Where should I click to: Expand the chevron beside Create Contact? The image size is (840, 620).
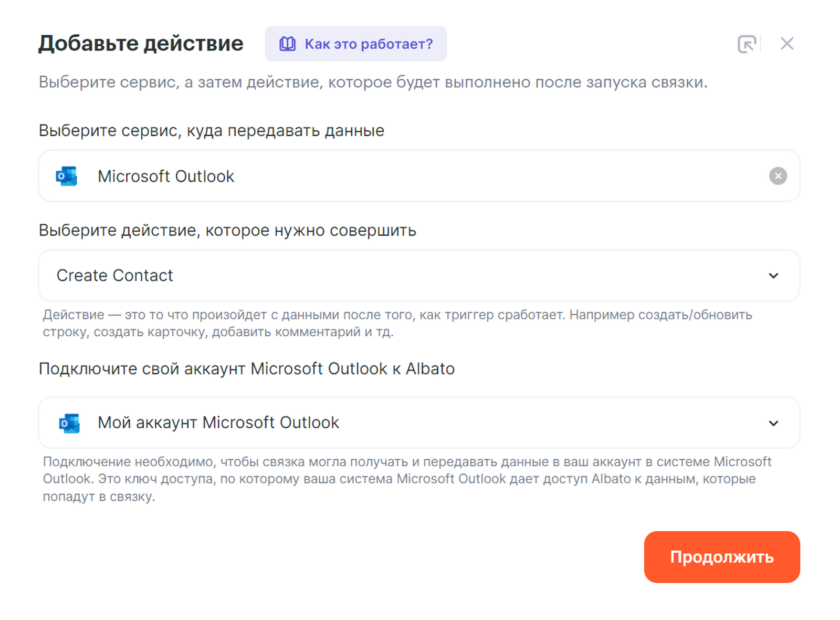773,276
